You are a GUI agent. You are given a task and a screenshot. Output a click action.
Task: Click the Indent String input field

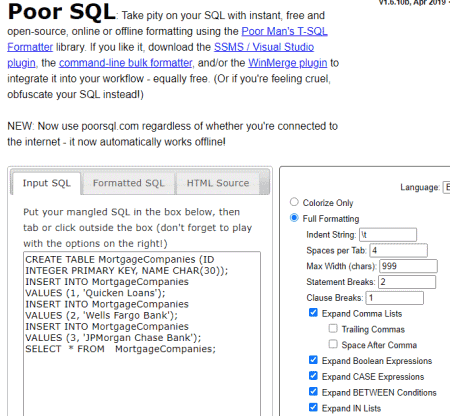(x=388, y=235)
